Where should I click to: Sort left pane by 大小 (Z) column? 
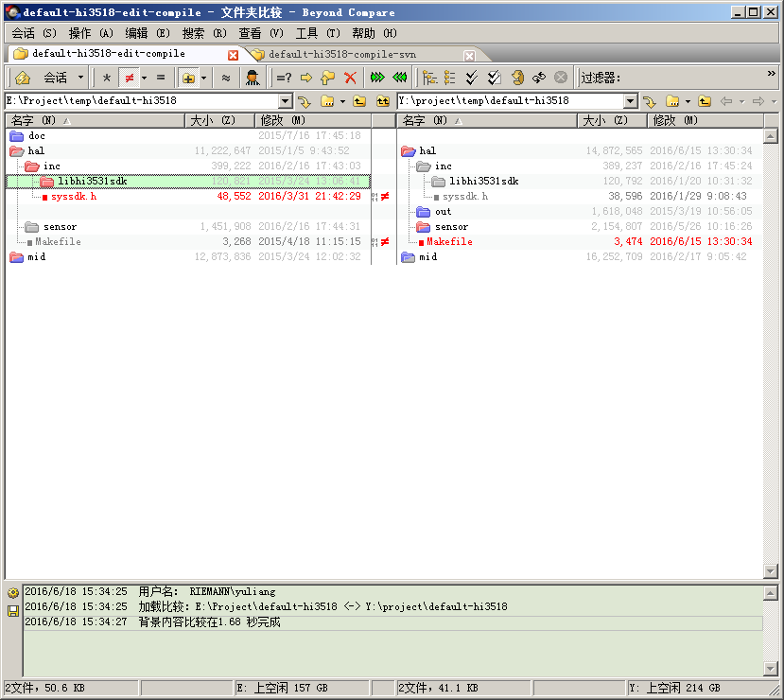pyautogui.click(x=220, y=120)
